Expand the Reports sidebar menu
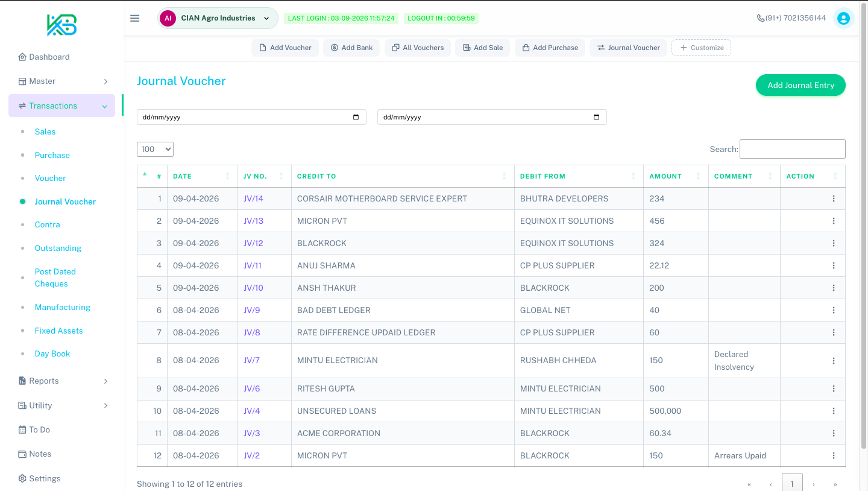The height and width of the screenshot is (491, 868). 62,381
